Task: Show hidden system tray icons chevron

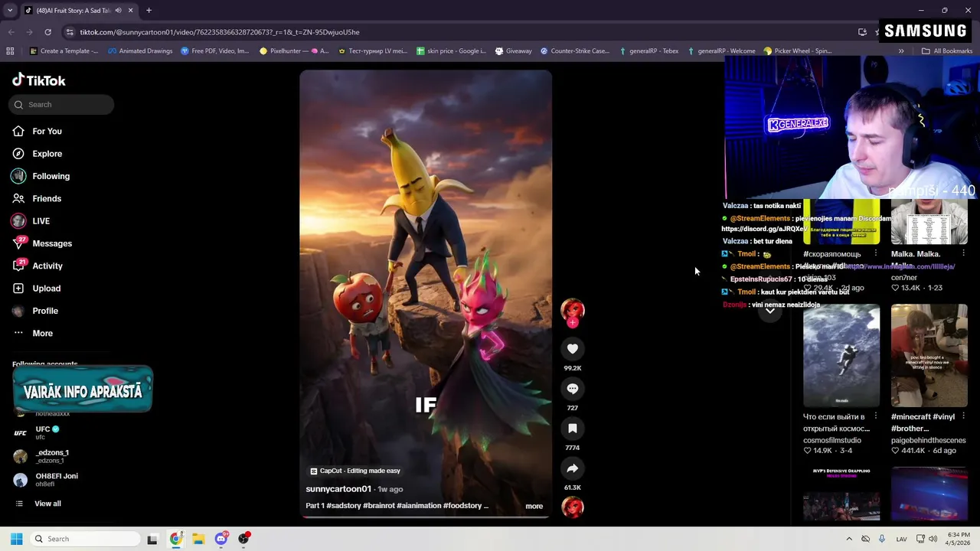Action: [x=849, y=539]
